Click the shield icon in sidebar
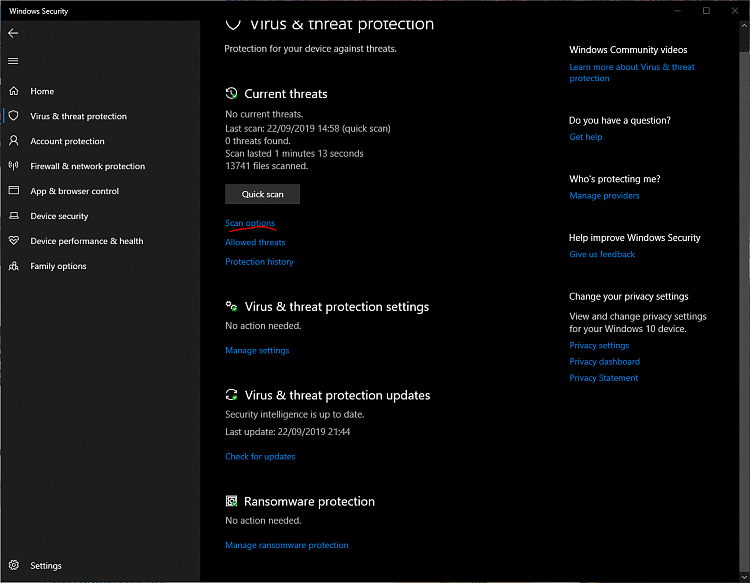The height and width of the screenshot is (583, 750). pos(14,116)
